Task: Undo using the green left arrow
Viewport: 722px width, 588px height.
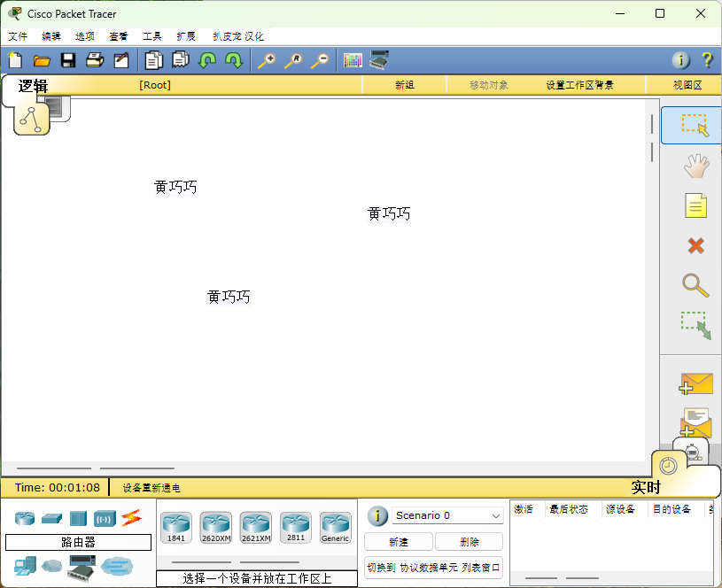Action: coord(207,60)
